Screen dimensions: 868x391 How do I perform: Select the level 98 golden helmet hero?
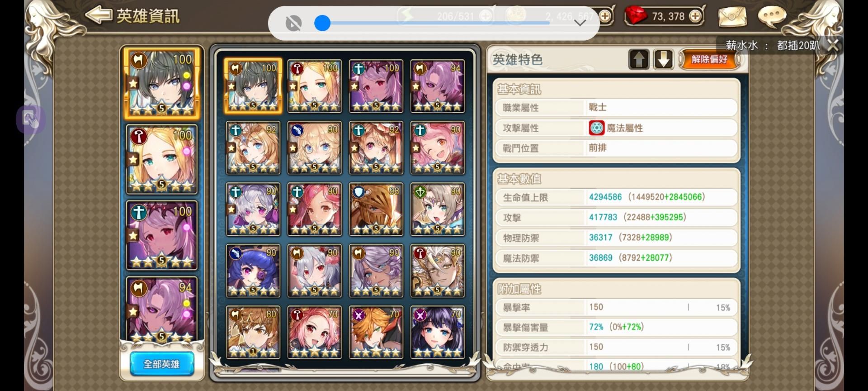tap(376, 209)
